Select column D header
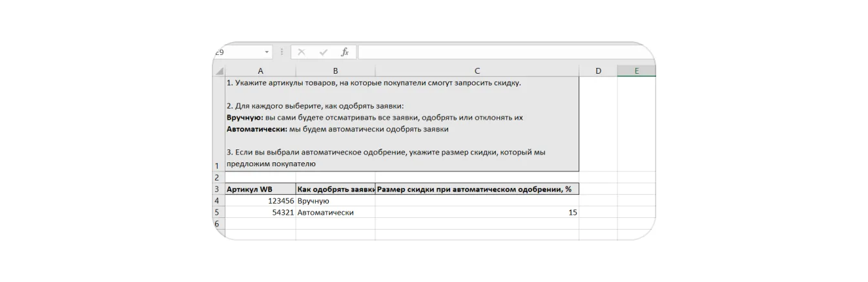This screenshot has width=868, height=282. [x=598, y=71]
